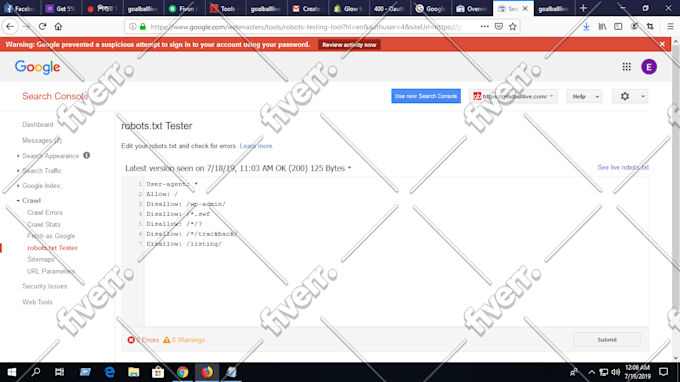
Task: Open URL Parameters in the sidebar
Action: 51,271
